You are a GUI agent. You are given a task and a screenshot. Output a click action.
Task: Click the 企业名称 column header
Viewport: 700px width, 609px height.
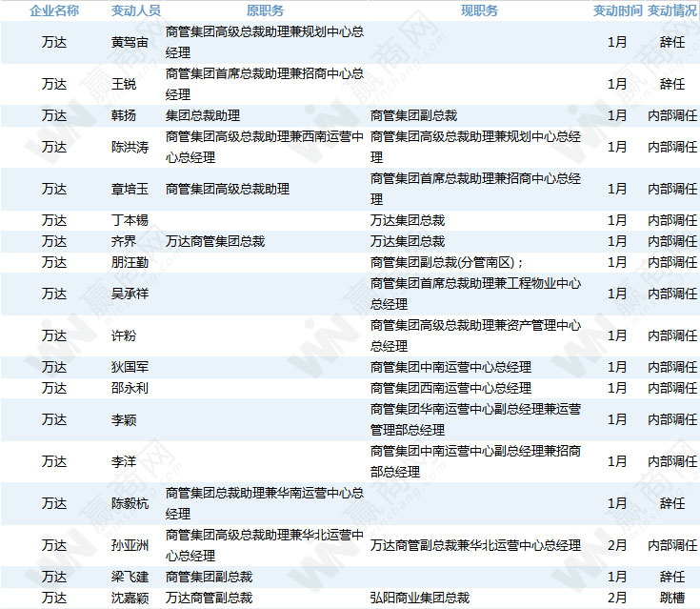point(54,10)
